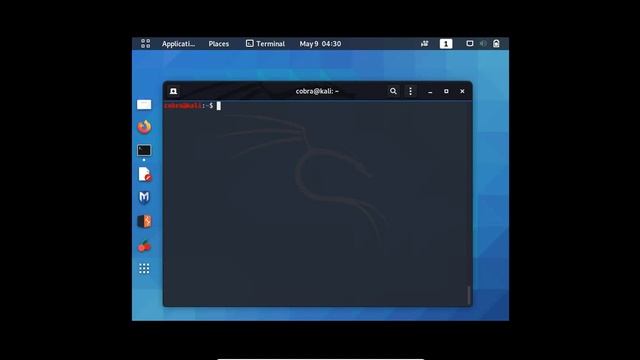Open the Terminal app menu in top bar
Screen dimensions: 640x360
tap(265, 44)
